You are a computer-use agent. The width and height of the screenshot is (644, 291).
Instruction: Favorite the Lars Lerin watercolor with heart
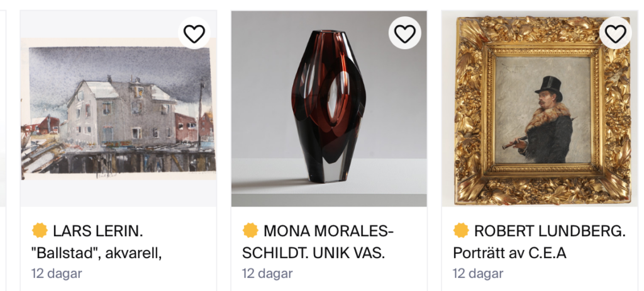(x=194, y=33)
